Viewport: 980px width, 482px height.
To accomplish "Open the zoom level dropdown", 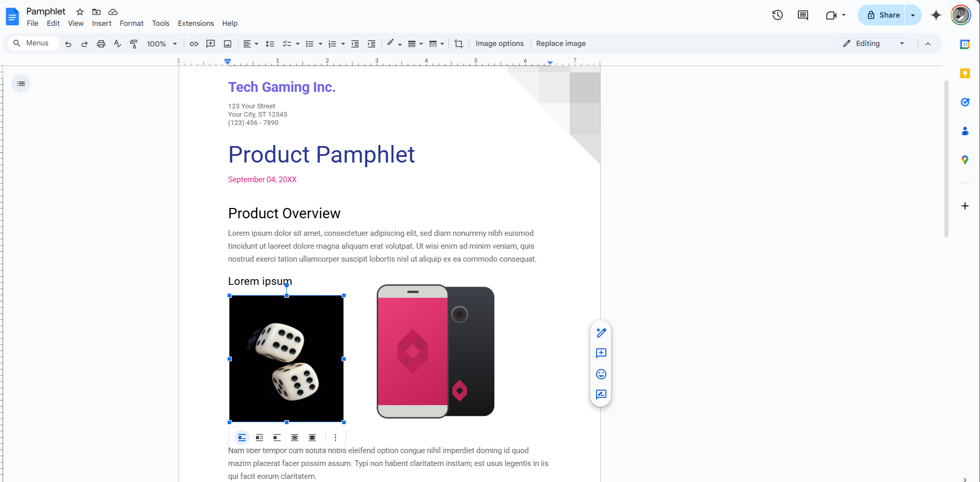I will 174,43.
